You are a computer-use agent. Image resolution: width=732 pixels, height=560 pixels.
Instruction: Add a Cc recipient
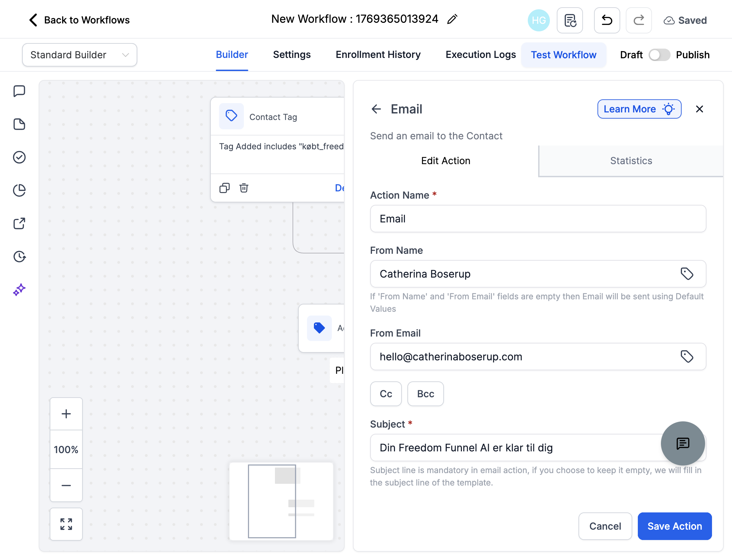tap(386, 394)
